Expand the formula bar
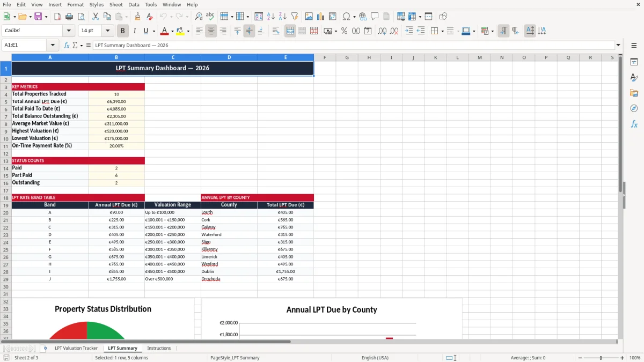The image size is (644, 362). [618, 45]
